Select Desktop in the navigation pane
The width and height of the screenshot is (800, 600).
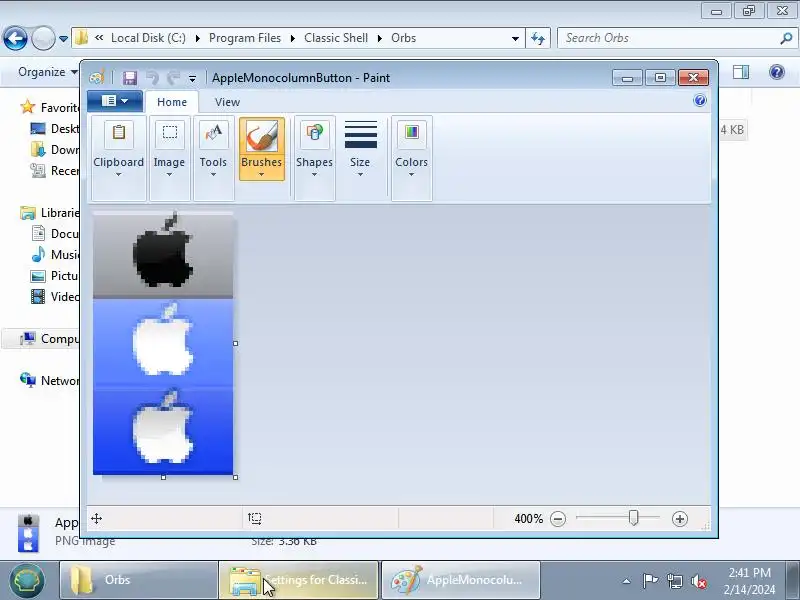55,129
